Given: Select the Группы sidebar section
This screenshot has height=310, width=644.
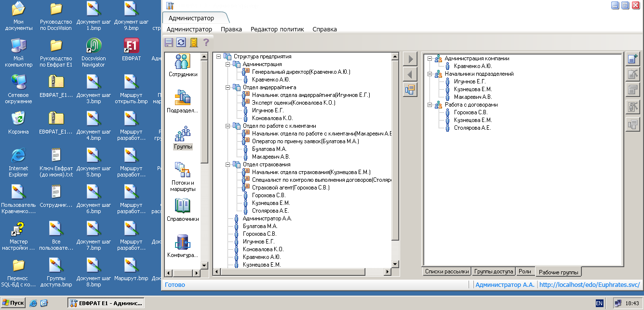Looking at the screenshot, I should tap(183, 137).
